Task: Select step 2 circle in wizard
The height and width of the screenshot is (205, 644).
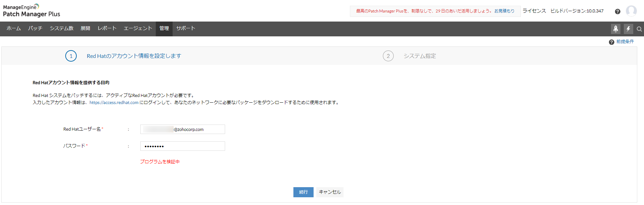Action: pyautogui.click(x=388, y=56)
